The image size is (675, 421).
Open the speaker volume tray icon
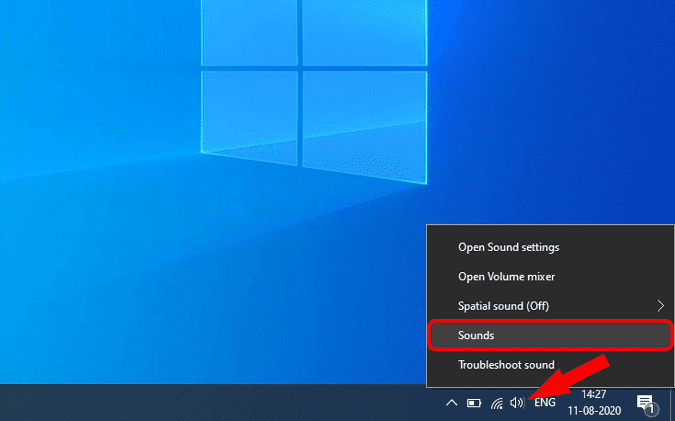point(517,403)
